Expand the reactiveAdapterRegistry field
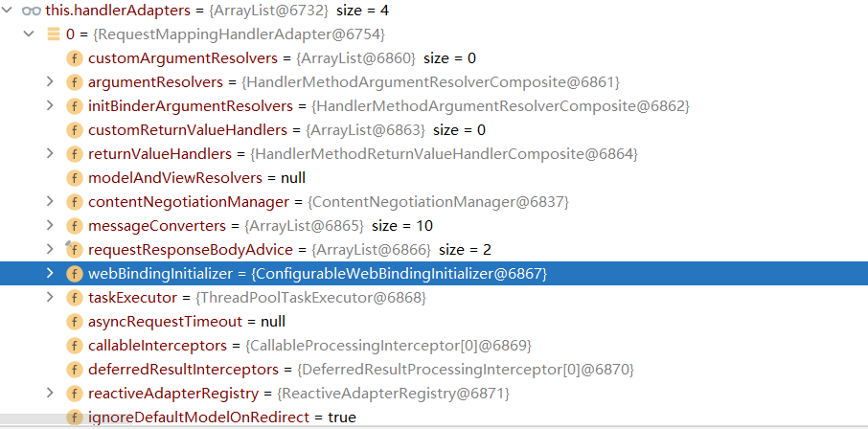The width and height of the screenshot is (868, 429). click(50, 393)
